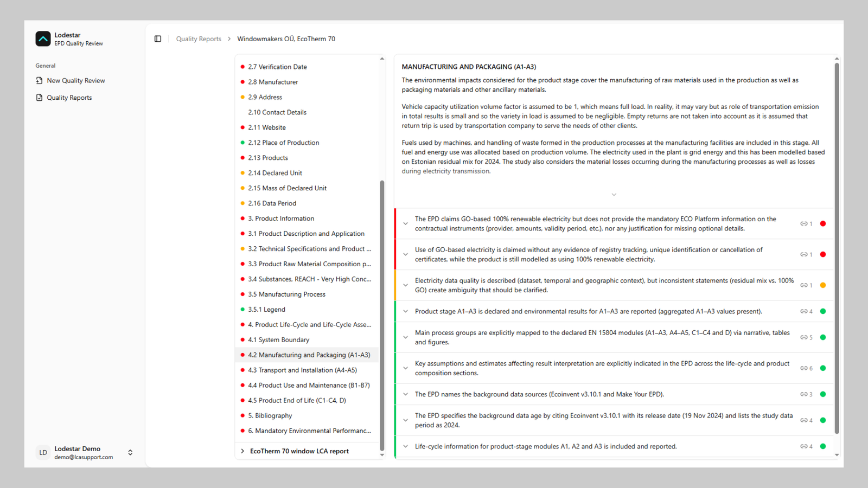Toggle the sidebar panel icon beside breadcrumb

(x=158, y=38)
